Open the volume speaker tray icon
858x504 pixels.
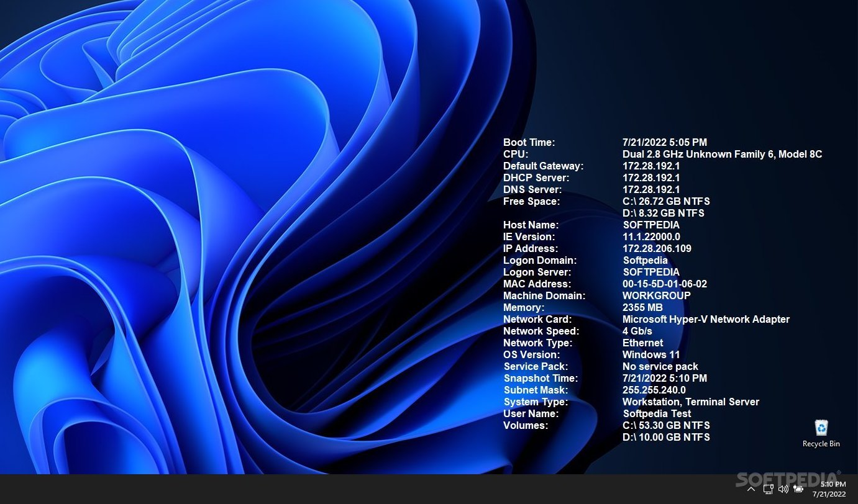[783, 489]
